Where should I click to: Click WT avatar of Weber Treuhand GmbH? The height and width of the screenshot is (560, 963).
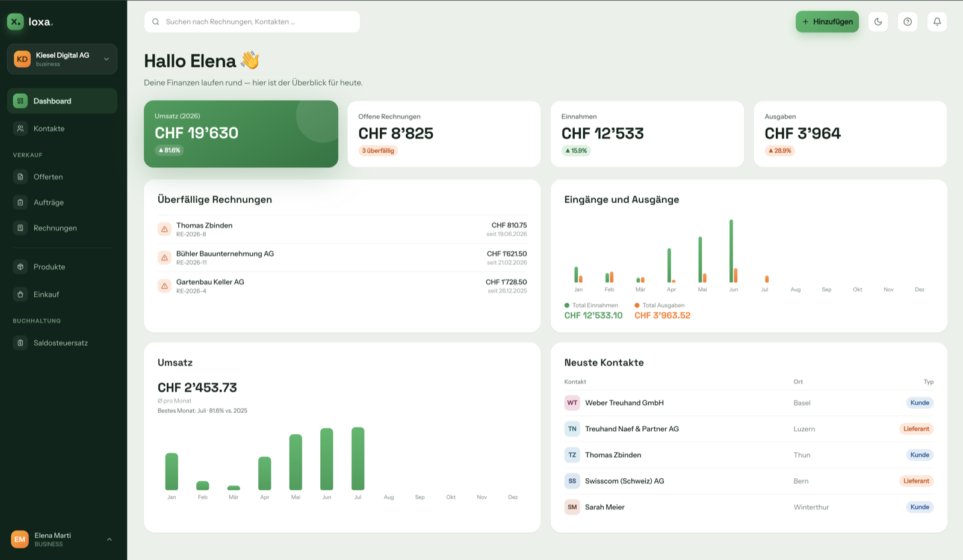pos(572,403)
